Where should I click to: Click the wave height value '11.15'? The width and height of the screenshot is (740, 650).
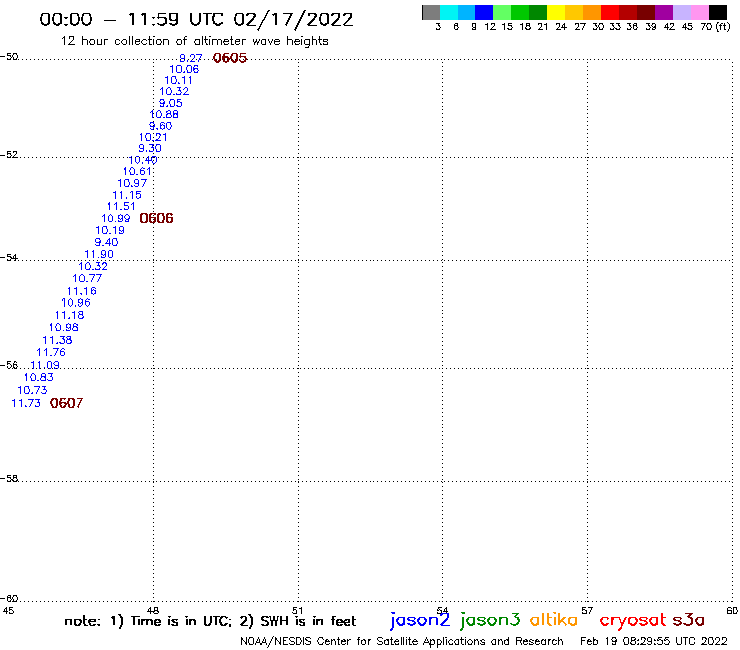(127, 195)
